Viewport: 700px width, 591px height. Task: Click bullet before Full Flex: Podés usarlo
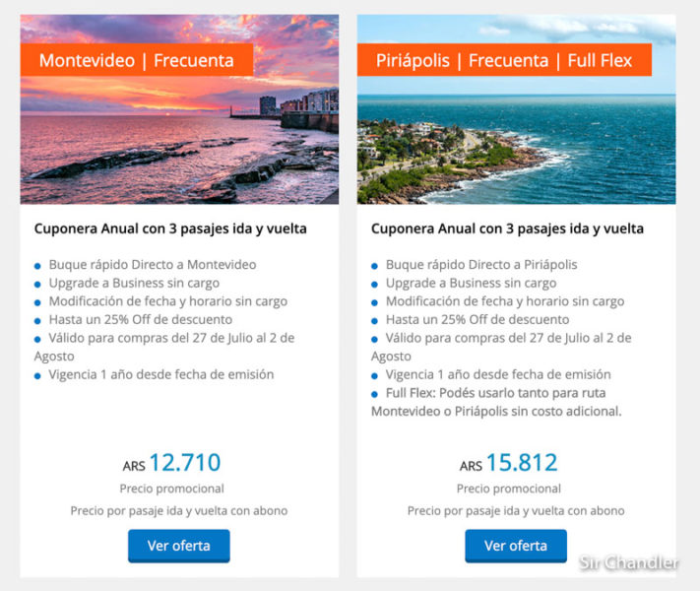click(374, 394)
